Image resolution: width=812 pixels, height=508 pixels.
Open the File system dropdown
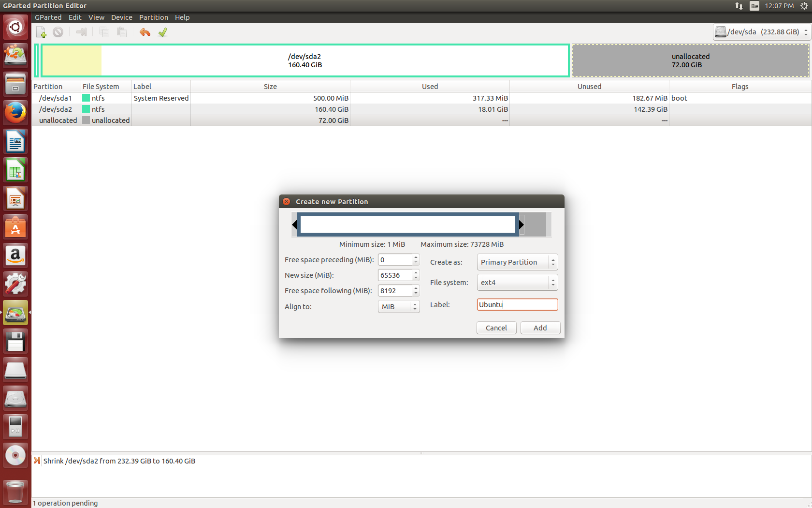517,282
